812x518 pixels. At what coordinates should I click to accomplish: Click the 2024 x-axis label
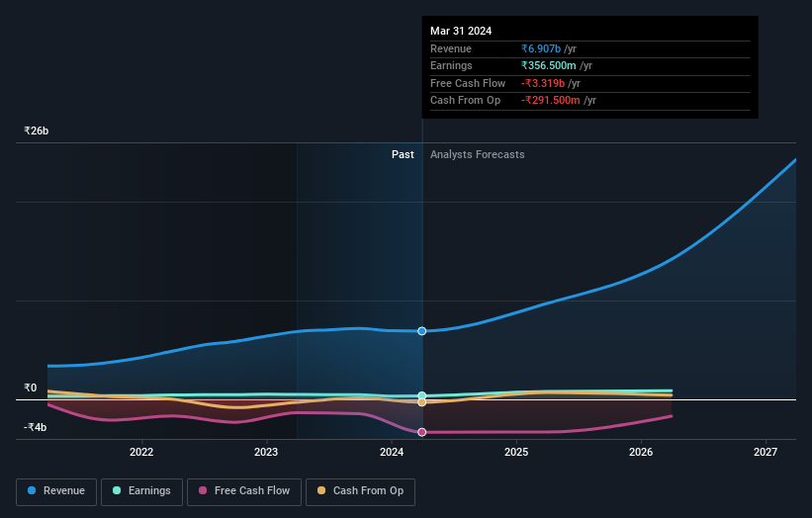pos(392,452)
